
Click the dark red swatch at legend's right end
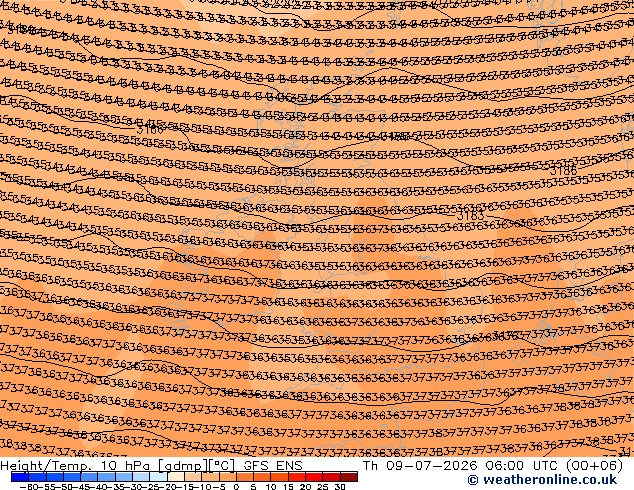[349, 477]
